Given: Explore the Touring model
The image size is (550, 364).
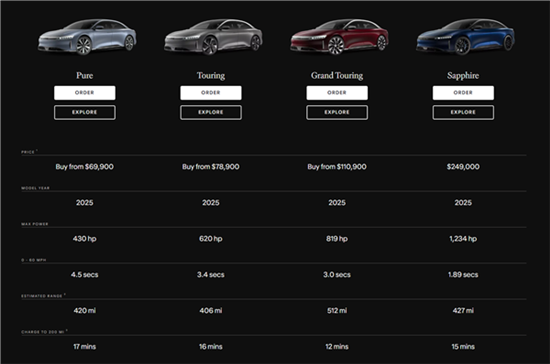Looking at the screenshot, I should (211, 113).
